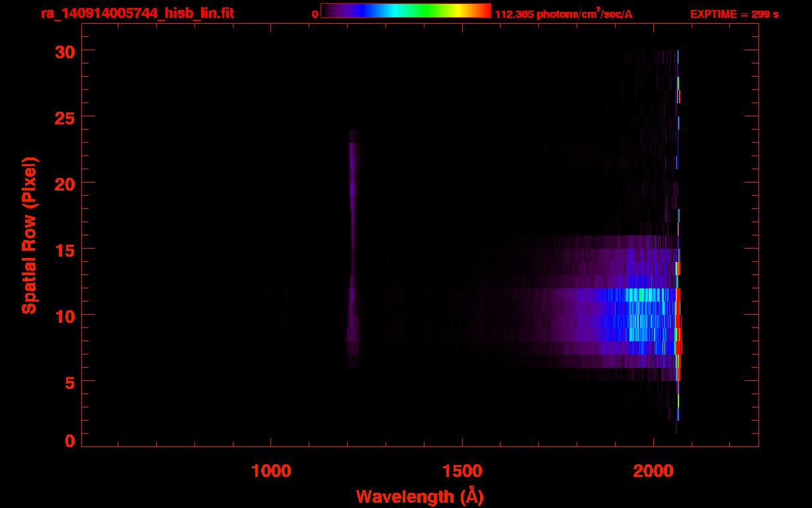Image resolution: width=812 pixels, height=508 pixels.
Task: Click the spatial row 30 tick label
Action: [x=66, y=50]
